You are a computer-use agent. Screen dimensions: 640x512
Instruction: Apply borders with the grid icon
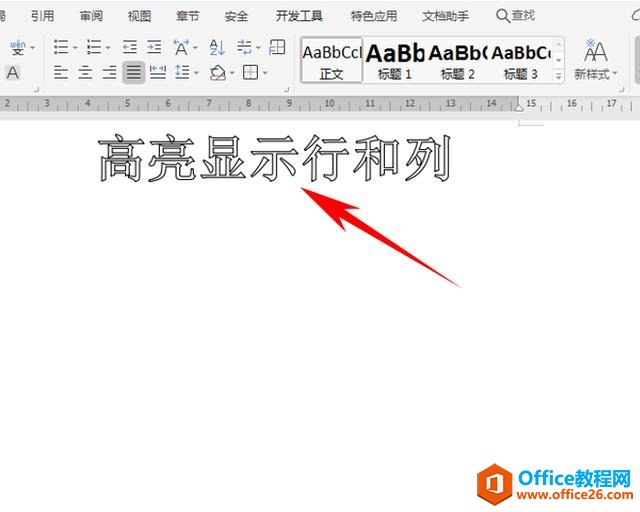tap(250, 73)
